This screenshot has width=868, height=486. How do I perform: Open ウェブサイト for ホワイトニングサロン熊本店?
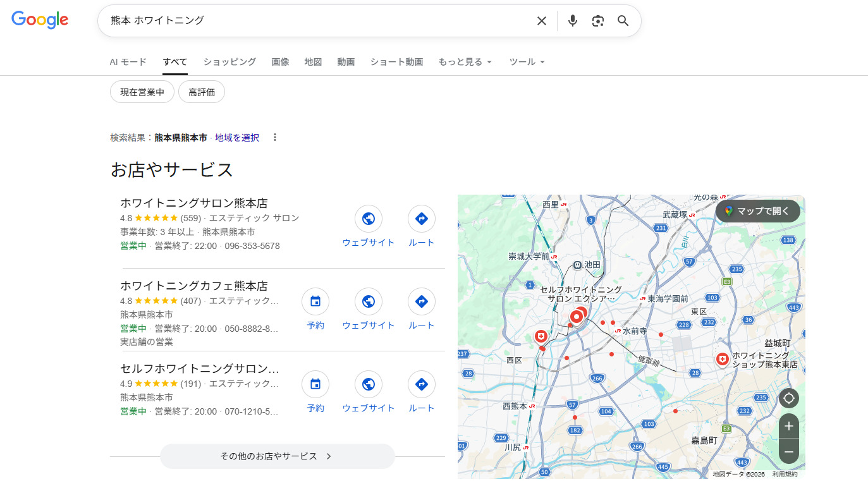[369, 219]
